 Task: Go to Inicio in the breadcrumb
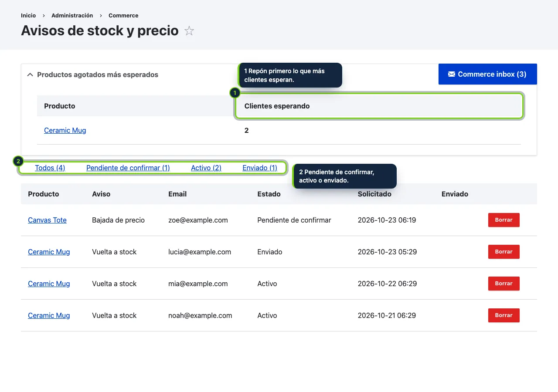(28, 15)
